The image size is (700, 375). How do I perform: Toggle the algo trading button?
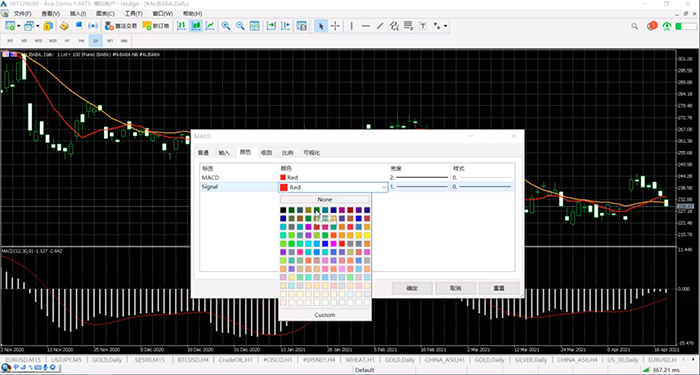pos(121,26)
